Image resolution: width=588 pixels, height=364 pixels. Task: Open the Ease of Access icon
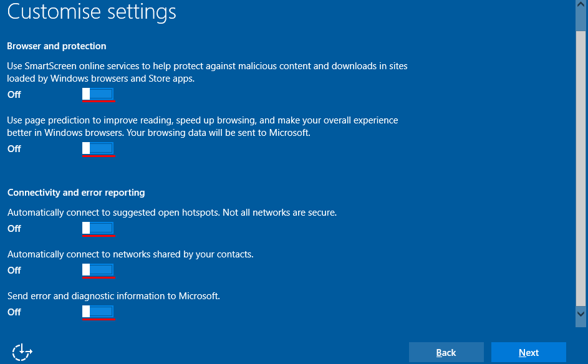pos(22,352)
